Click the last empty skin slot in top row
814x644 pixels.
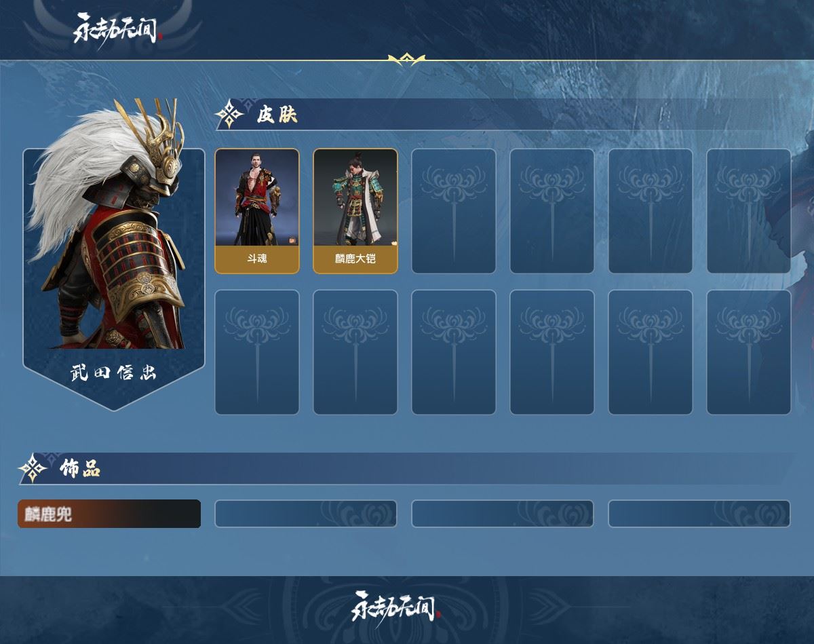point(749,211)
